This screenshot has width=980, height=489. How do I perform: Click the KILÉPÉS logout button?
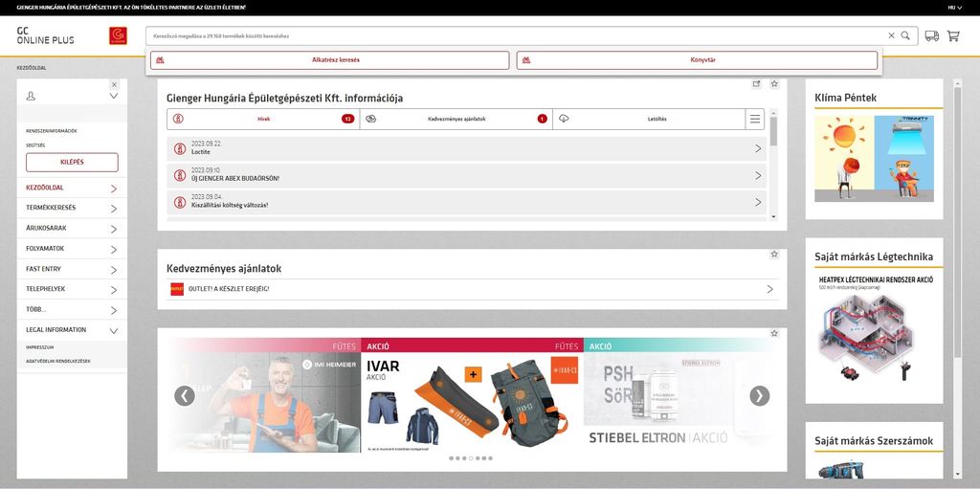[x=72, y=162]
